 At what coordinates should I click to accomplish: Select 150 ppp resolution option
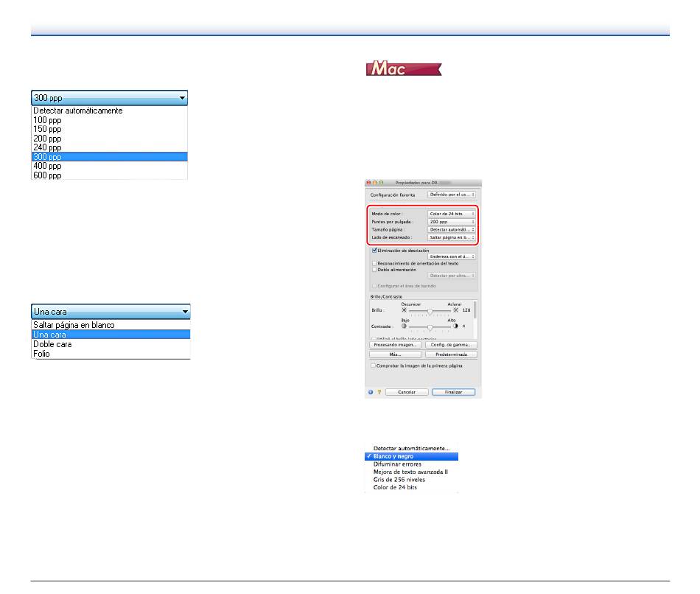point(109,129)
